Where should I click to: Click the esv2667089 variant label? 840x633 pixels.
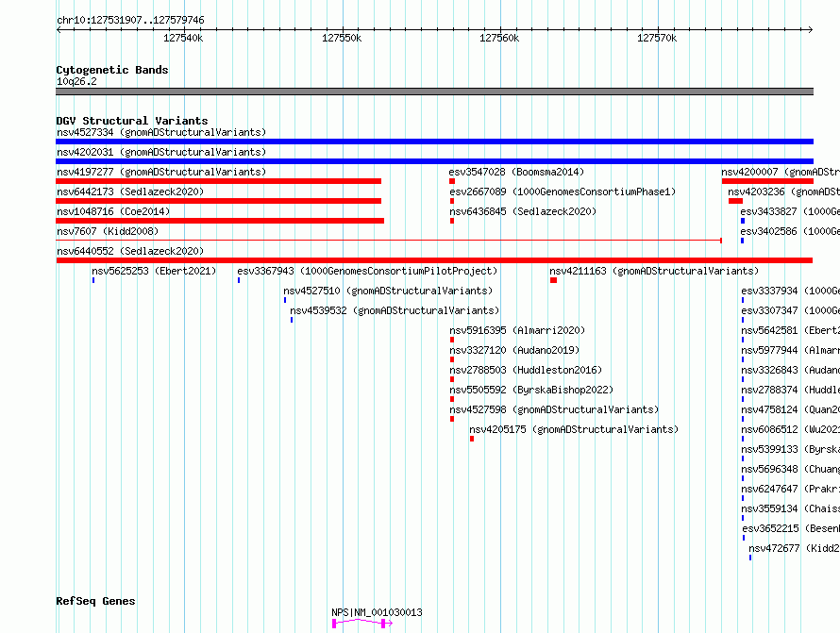tap(563, 192)
